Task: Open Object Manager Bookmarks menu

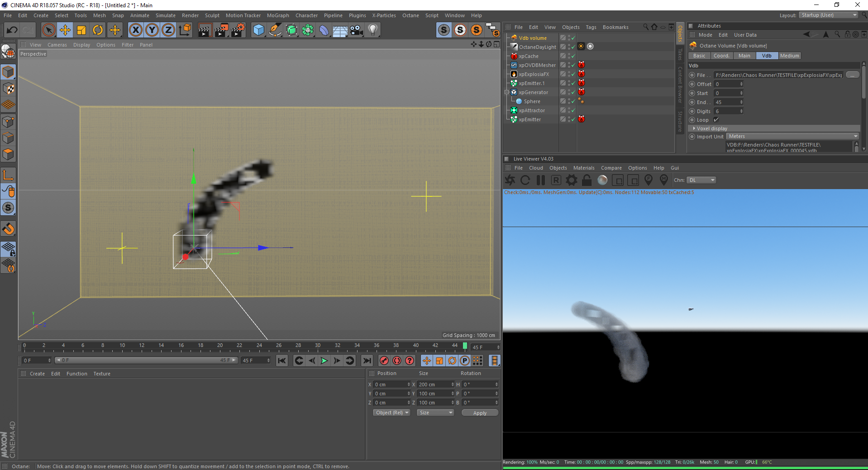Action: [x=615, y=27]
